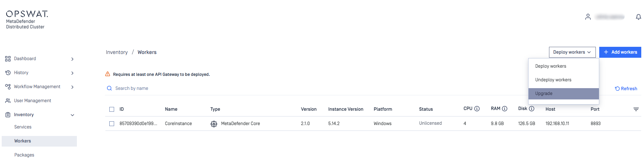Viewport: 644px width, 164px height.
Task: Open the notifications bell icon
Action: pyautogui.click(x=638, y=17)
